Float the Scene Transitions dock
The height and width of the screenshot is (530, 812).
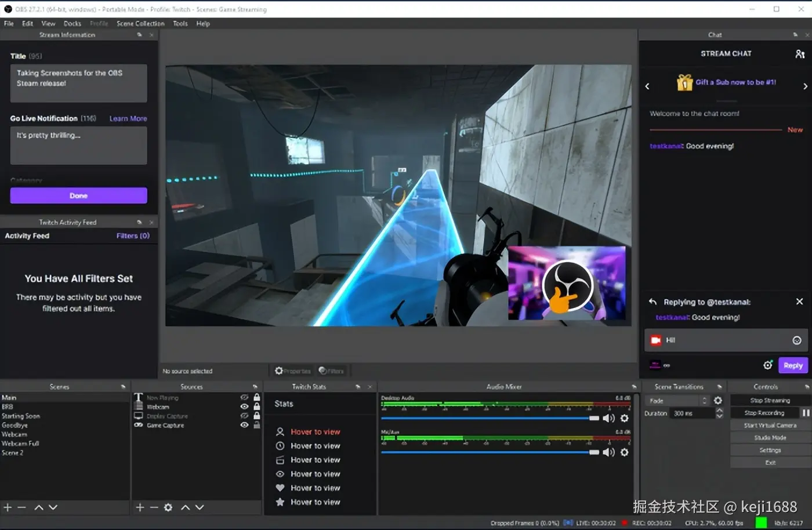point(719,387)
